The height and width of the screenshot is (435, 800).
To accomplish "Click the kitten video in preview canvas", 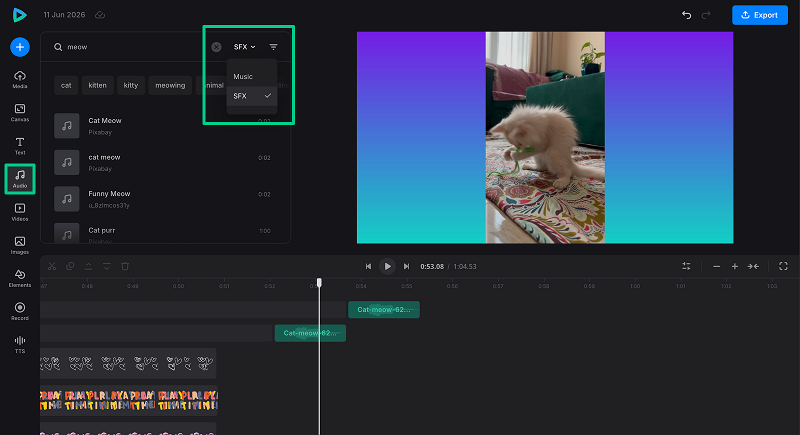I will (x=545, y=138).
